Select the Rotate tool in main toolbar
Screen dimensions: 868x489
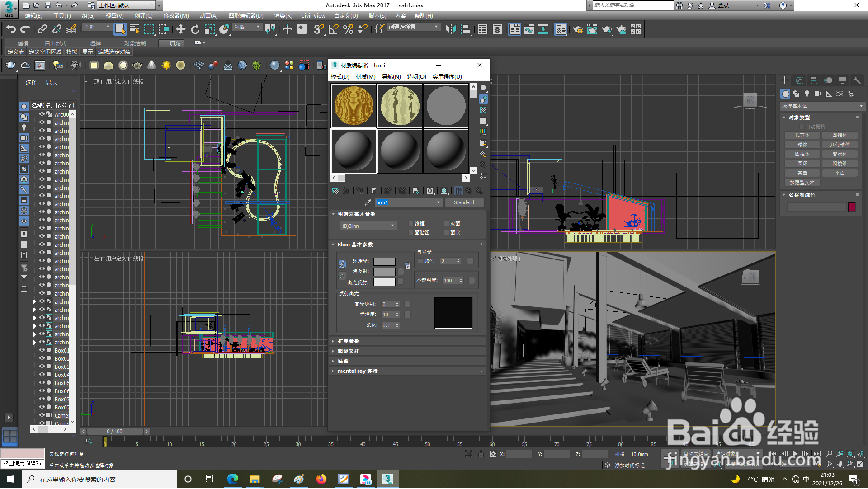[195, 30]
